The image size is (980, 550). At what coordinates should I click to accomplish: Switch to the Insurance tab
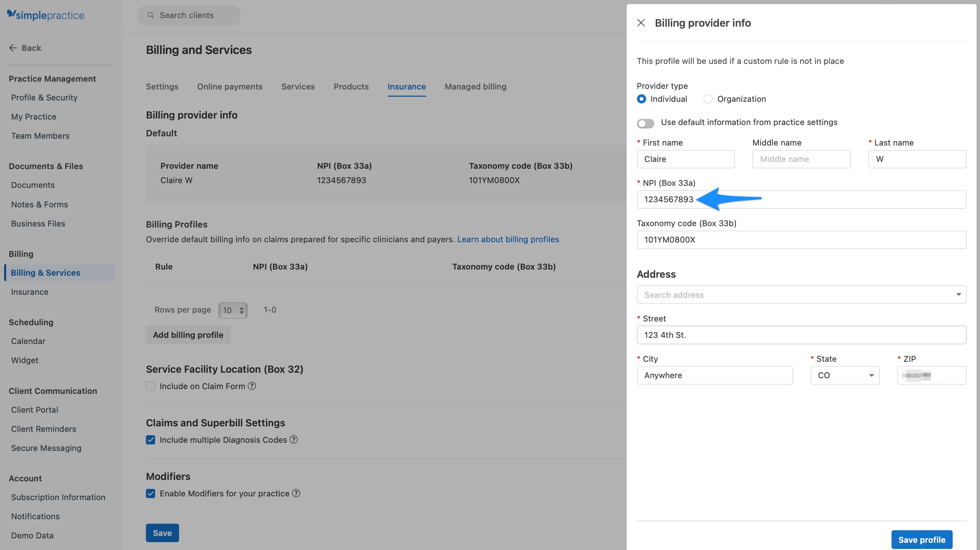click(407, 87)
